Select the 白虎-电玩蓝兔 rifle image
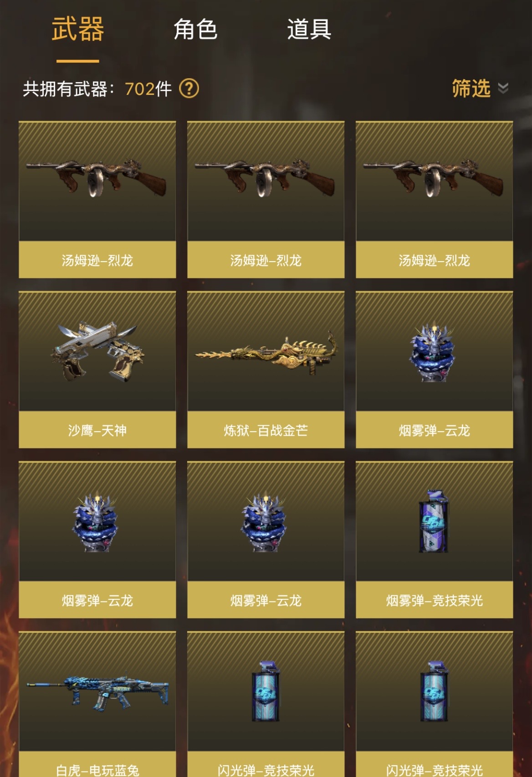The width and height of the screenshot is (532, 777). pyautogui.click(x=97, y=692)
